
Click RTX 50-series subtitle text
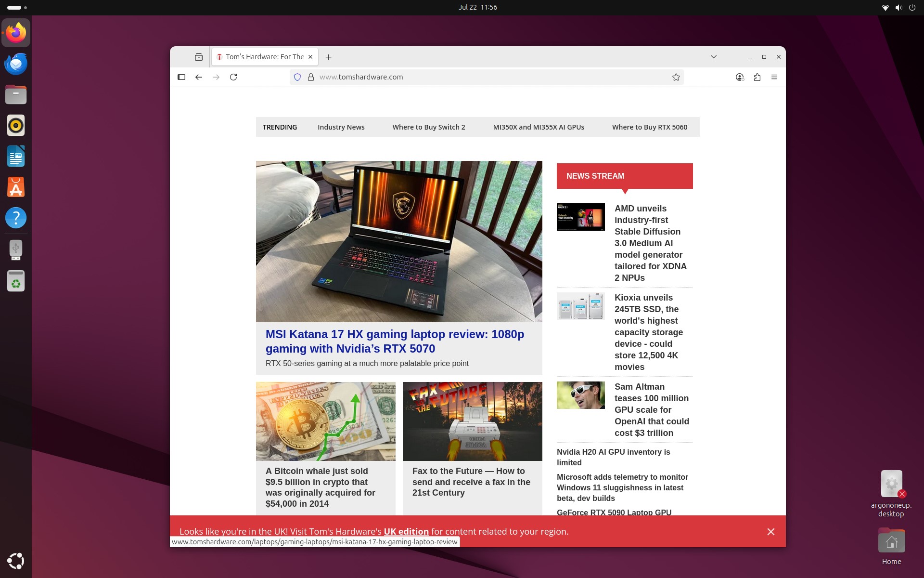[367, 364]
